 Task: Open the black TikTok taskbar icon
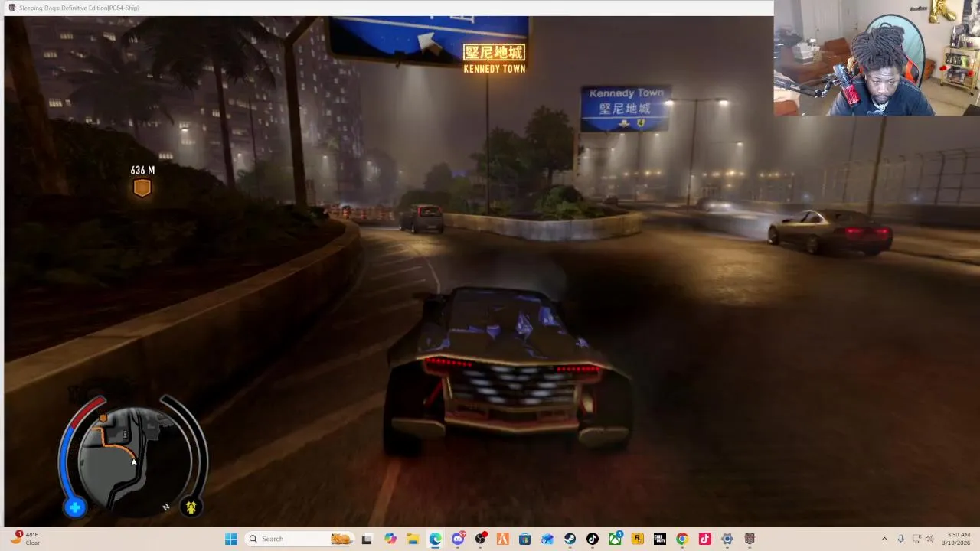(592, 539)
